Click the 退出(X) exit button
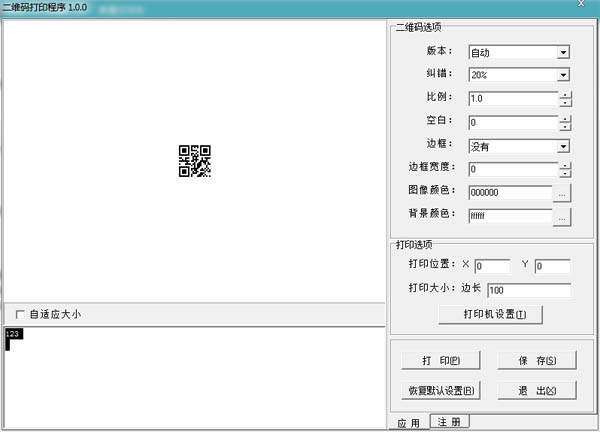The width and height of the screenshot is (600, 432). (x=537, y=391)
